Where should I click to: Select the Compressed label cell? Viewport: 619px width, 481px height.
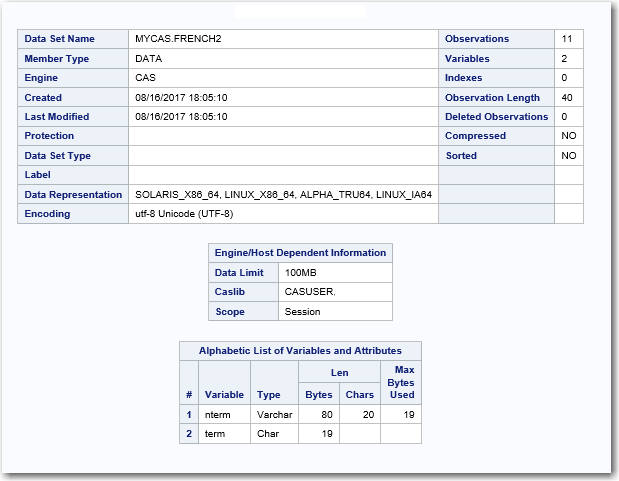(475, 136)
